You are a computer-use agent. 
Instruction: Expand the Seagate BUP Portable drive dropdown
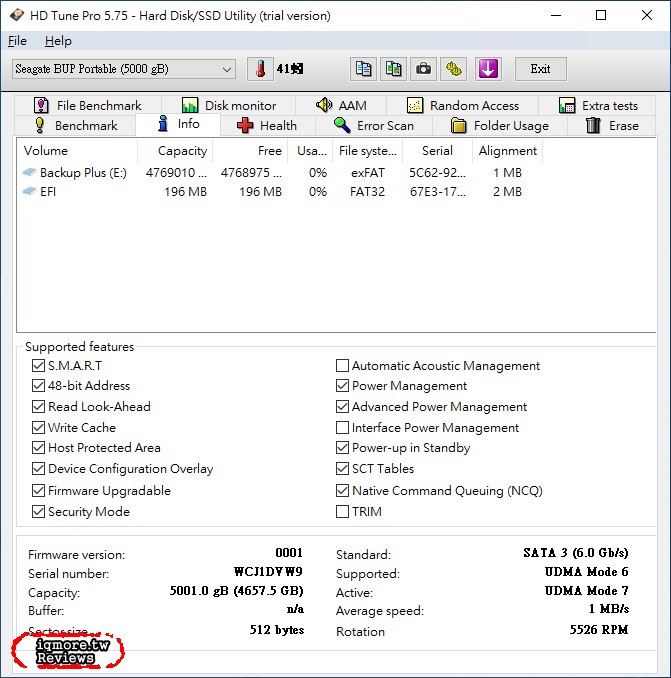[x=226, y=69]
